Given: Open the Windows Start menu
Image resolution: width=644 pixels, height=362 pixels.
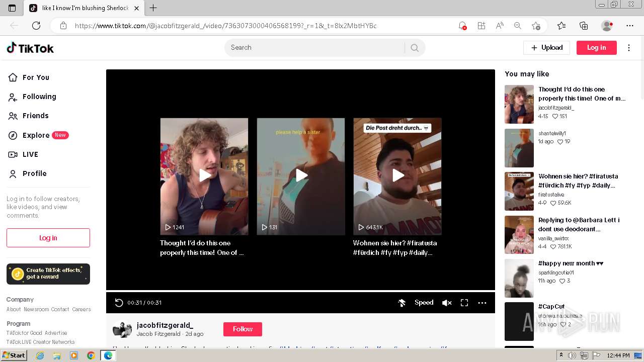Looking at the screenshot, I should pos(14,355).
